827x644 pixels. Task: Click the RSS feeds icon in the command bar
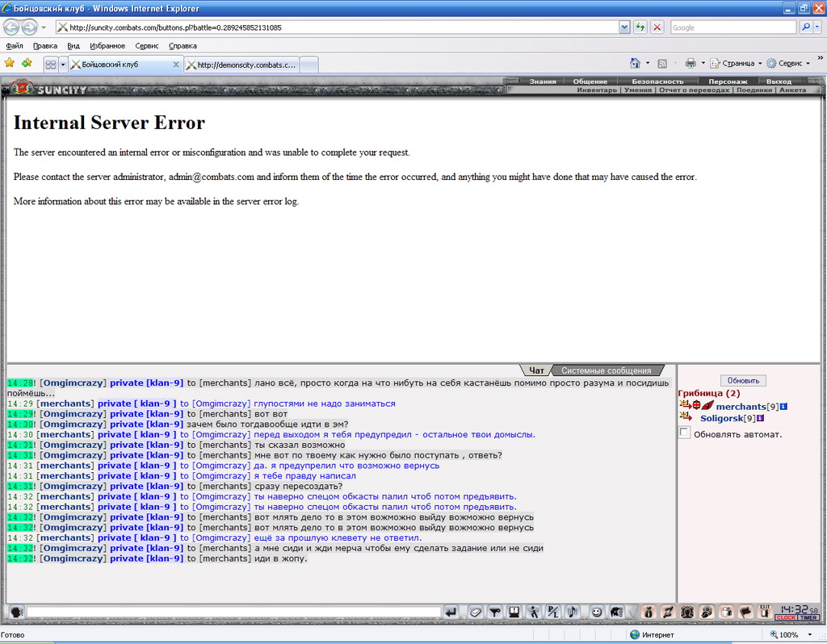(x=662, y=64)
